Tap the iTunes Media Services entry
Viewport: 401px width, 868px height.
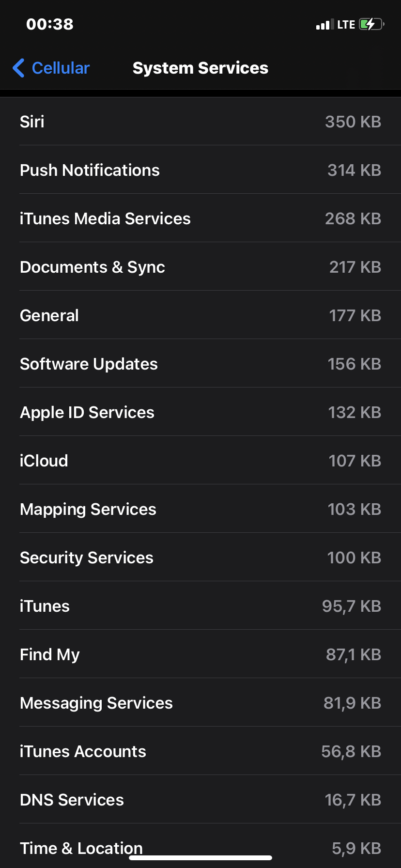pos(200,218)
